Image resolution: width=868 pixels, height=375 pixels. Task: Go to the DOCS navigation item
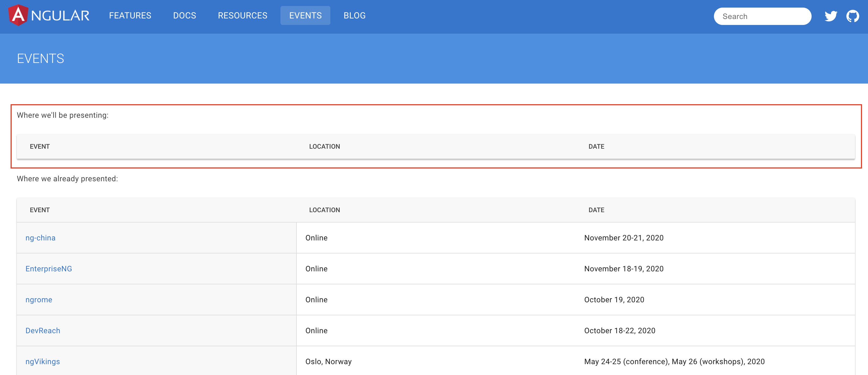[185, 15]
